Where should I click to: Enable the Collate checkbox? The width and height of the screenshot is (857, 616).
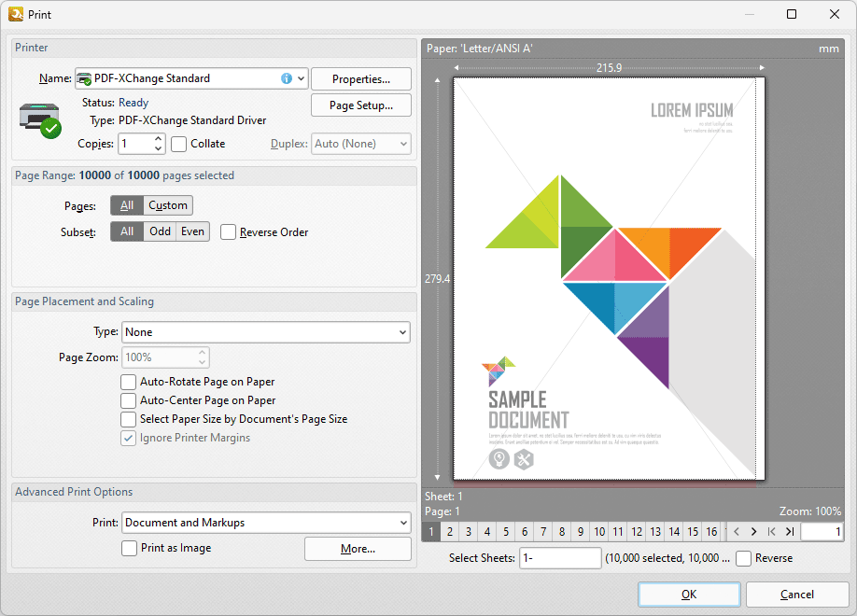(x=178, y=144)
